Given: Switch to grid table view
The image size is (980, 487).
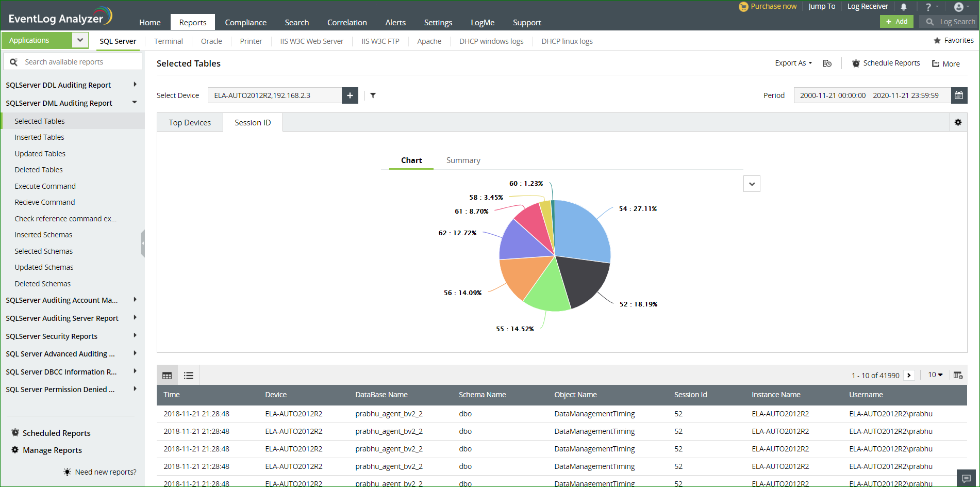Looking at the screenshot, I should tap(167, 376).
